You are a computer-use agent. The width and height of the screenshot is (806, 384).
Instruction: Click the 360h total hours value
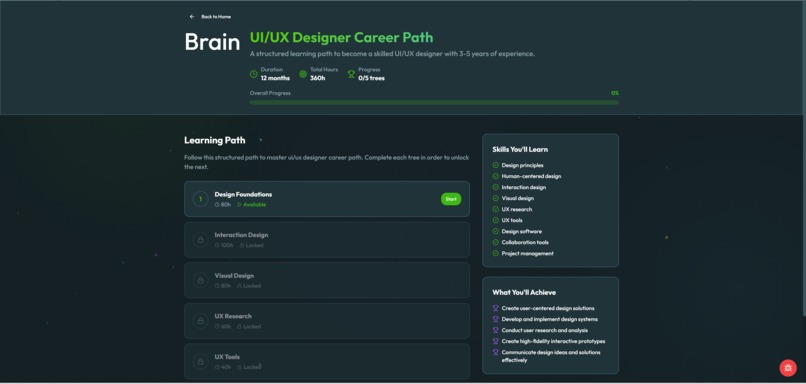318,78
